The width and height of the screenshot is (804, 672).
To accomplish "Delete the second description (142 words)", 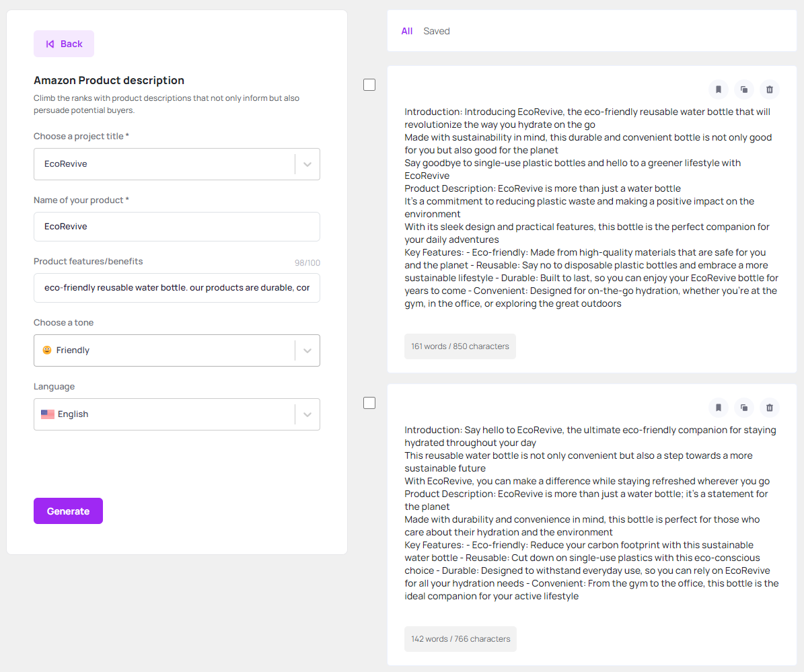I will pyautogui.click(x=770, y=408).
